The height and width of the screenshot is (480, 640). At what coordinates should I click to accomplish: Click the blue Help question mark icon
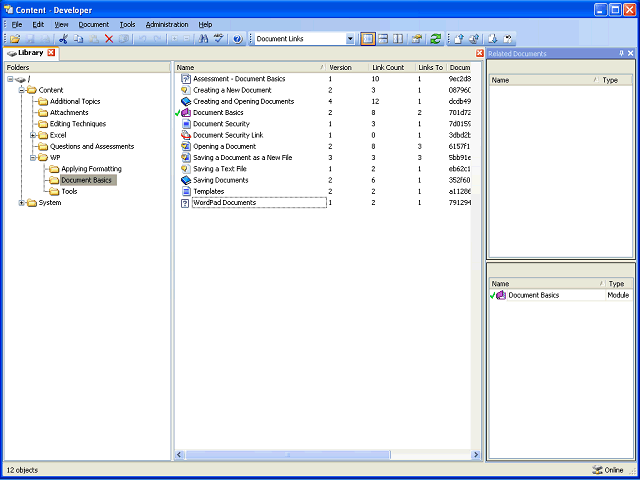[238, 39]
